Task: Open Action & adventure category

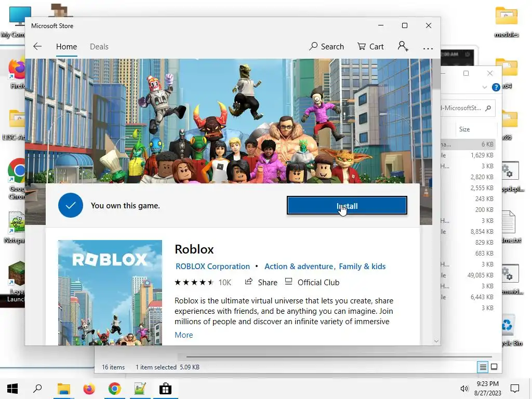Action: [299, 267]
